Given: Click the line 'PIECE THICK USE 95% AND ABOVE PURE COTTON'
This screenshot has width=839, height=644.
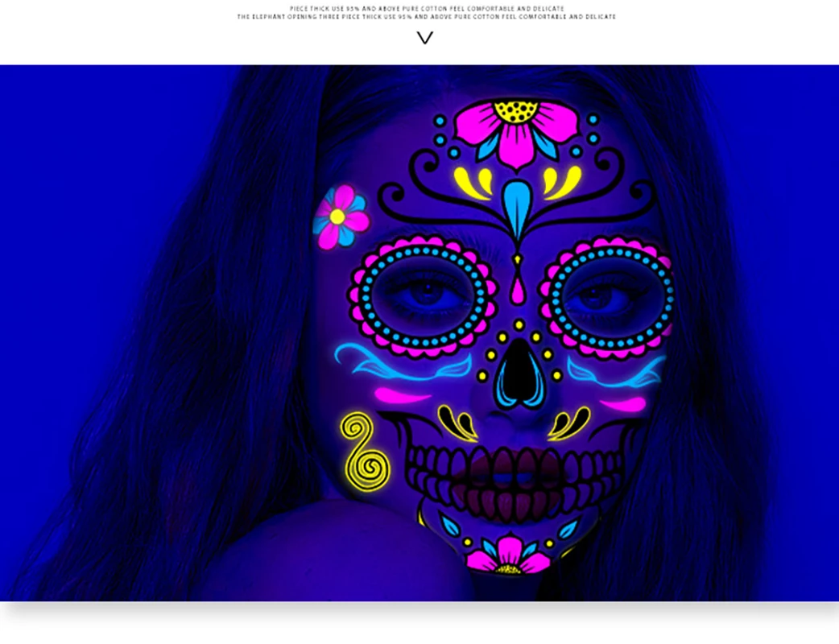Looking at the screenshot, I should click(x=427, y=9).
